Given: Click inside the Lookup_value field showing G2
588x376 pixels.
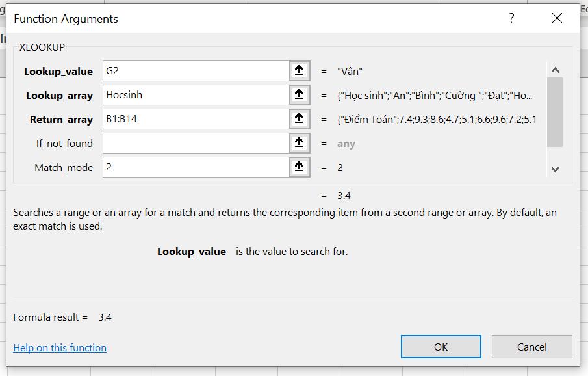Looking at the screenshot, I should point(195,71).
